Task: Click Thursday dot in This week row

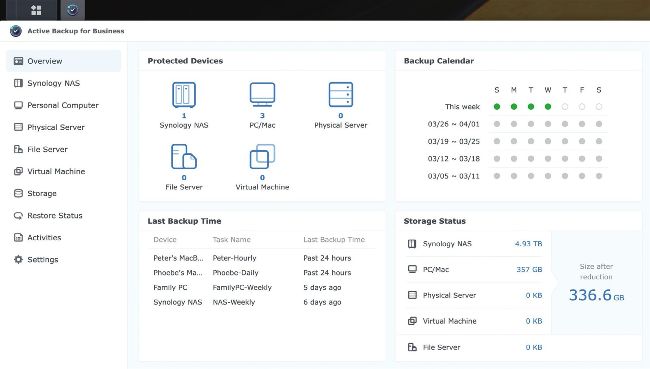Action: (565, 107)
